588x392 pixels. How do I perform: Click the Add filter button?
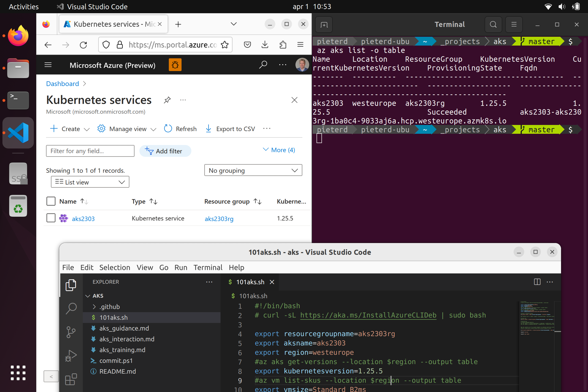click(x=165, y=151)
